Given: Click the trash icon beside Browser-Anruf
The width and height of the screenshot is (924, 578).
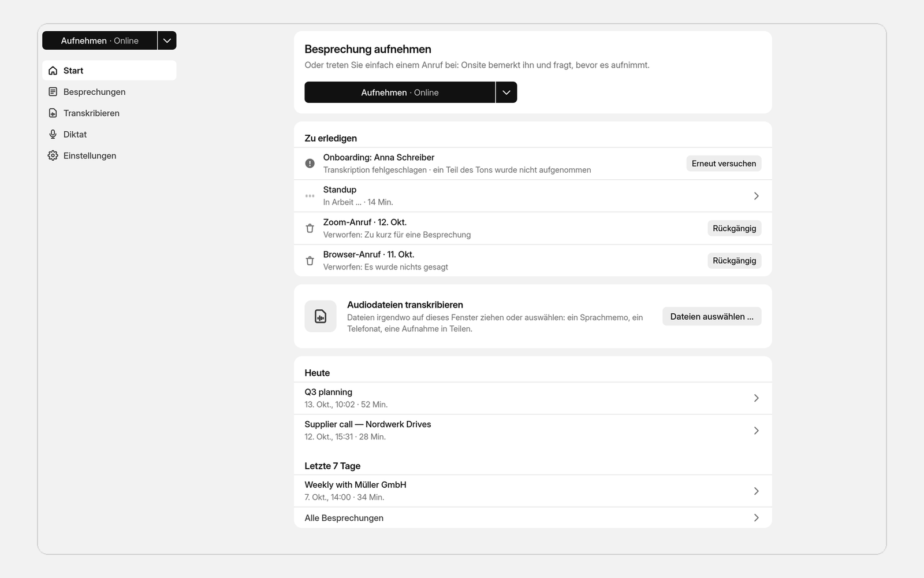Looking at the screenshot, I should coord(310,261).
